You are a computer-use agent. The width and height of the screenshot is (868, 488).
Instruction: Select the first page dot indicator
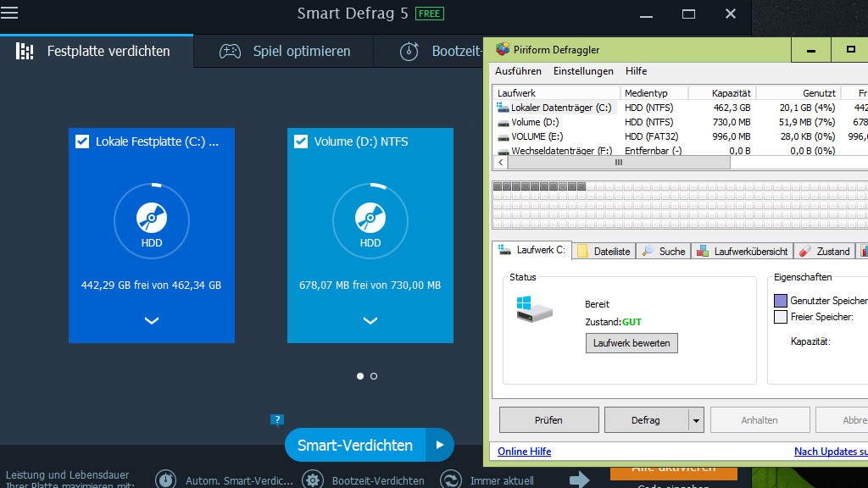[360, 376]
